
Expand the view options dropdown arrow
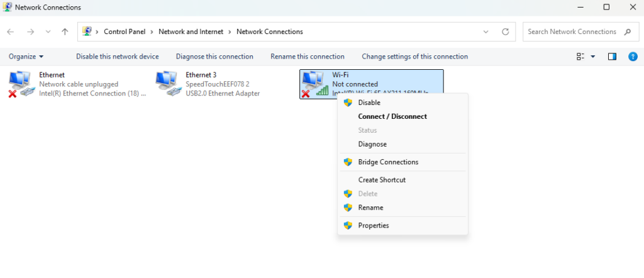pos(592,57)
